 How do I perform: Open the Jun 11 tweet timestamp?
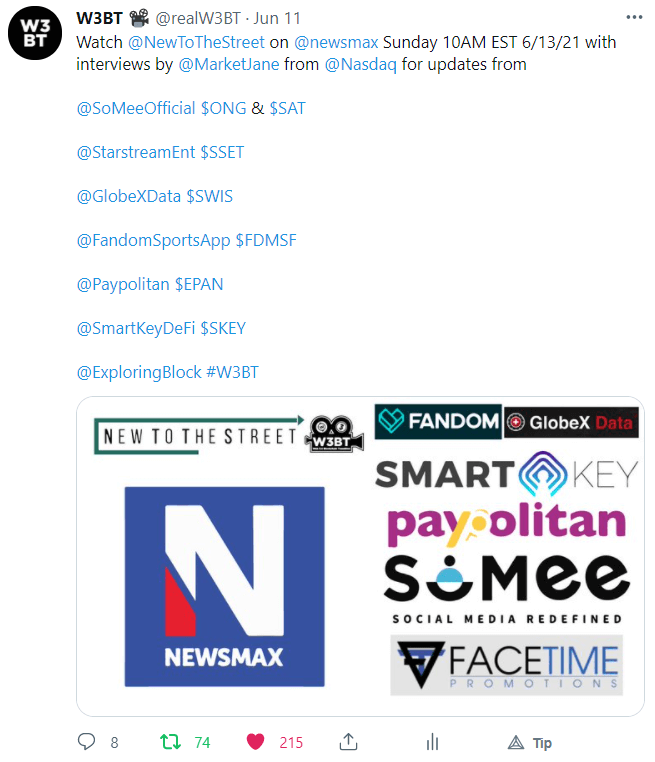pyautogui.click(x=277, y=18)
